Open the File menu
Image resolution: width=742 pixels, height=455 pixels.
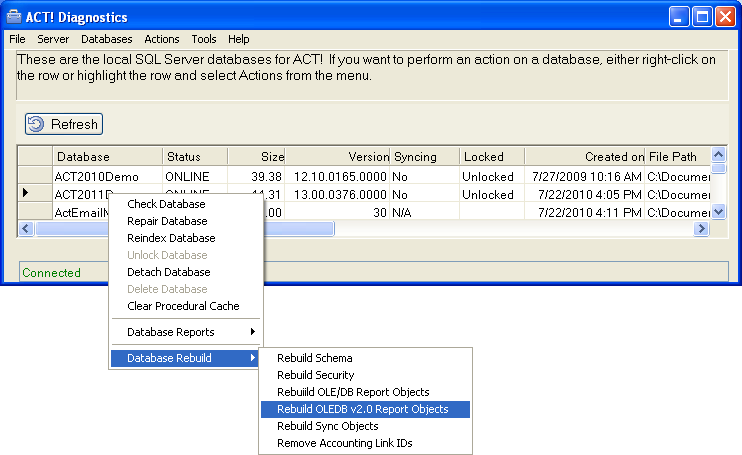pos(17,39)
